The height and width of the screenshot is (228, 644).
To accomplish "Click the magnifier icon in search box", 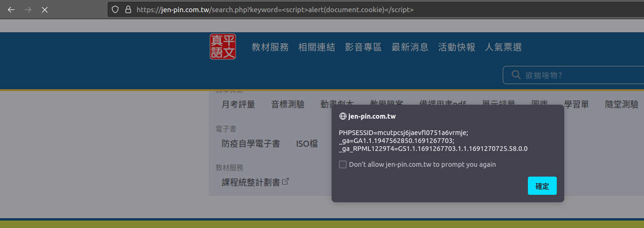I will point(516,75).
